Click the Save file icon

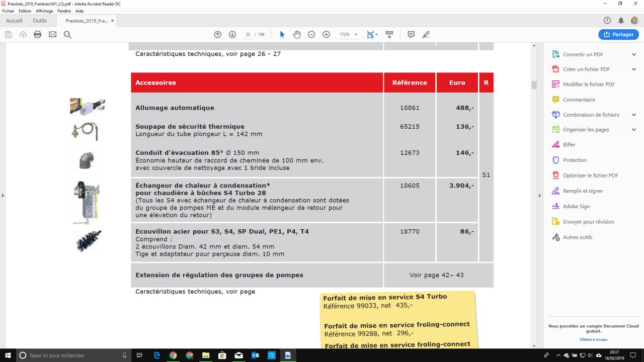[8, 35]
